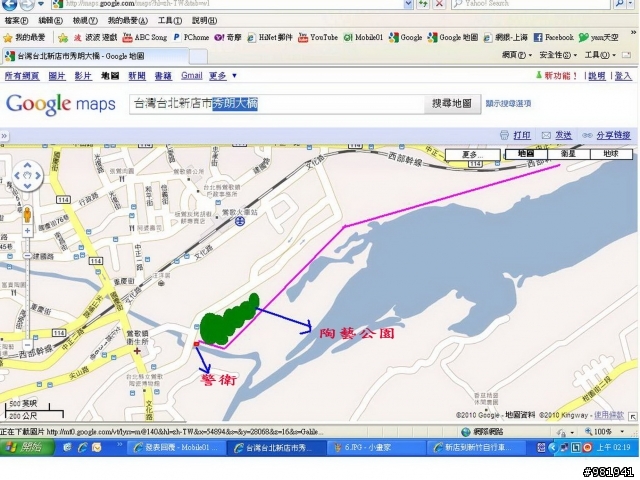Screen dimensions: 640x480
Task: Click the Yahoo search magnifier icon
Action: click(619, 4)
